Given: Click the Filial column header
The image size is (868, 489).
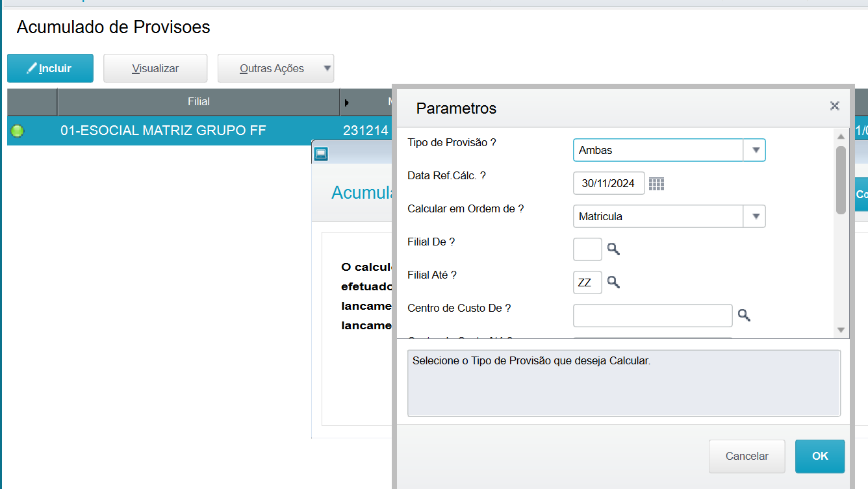Looking at the screenshot, I should 198,102.
